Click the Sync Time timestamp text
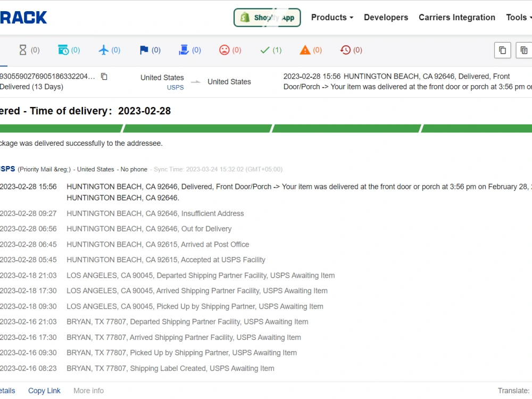The image size is (532, 399). coord(218,169)
